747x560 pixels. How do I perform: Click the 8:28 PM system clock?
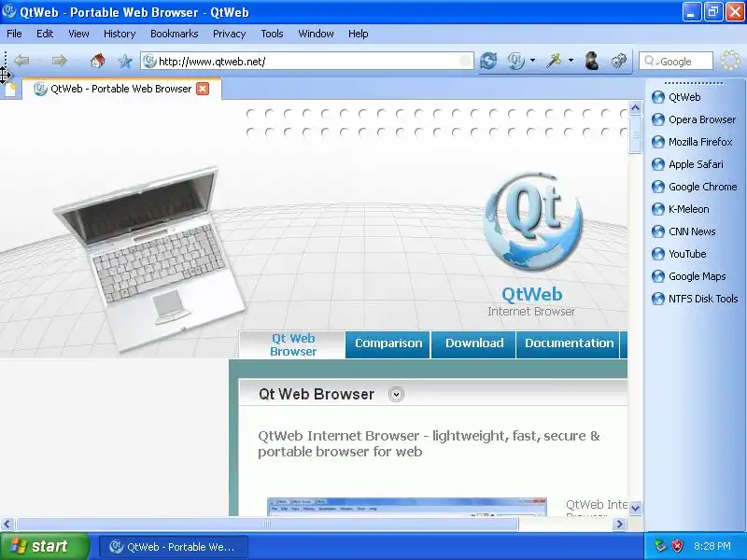coord(712,546)
